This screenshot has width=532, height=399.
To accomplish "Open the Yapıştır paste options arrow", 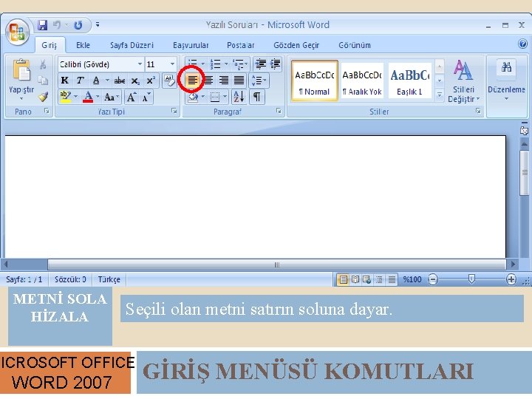I will [x=21, y=99].
